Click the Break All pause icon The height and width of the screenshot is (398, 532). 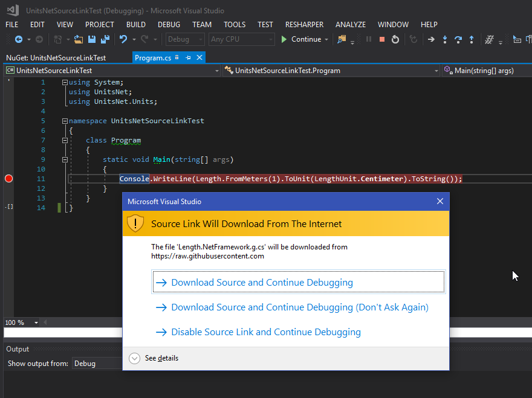[369, 39]
